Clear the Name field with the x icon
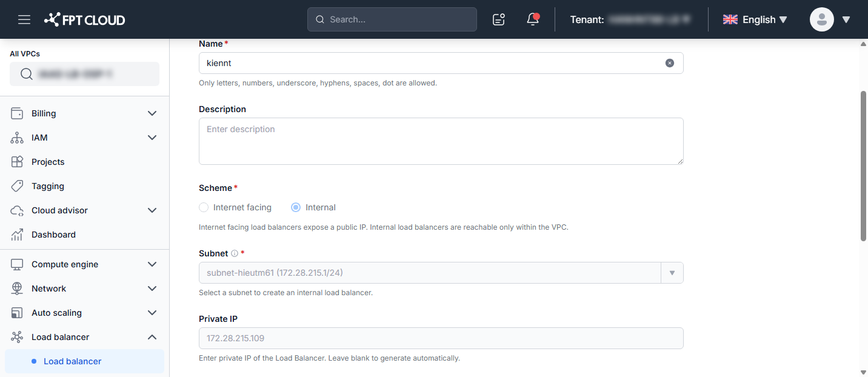The image size is (868, 377). coord(670,63)
